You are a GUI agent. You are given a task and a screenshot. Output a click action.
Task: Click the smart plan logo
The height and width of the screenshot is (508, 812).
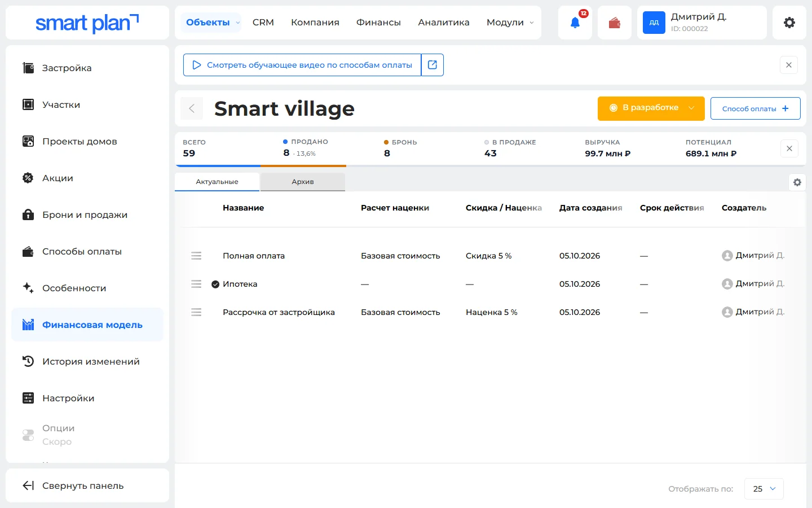pyautogui.click(x=87, y=23)
